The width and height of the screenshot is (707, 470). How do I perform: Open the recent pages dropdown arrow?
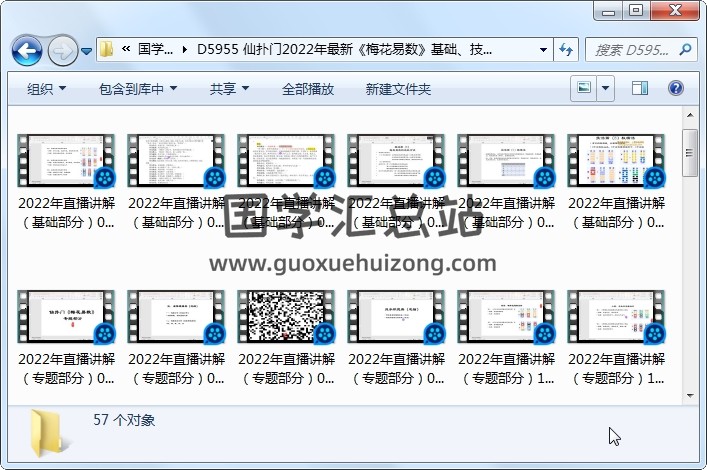pos(87,50)
